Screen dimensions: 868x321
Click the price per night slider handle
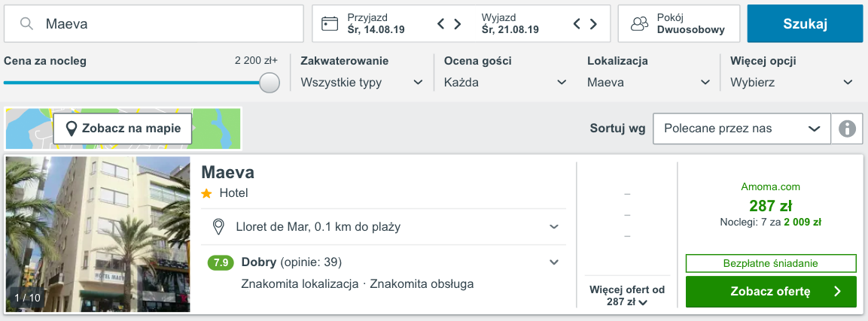(x=270, y=83)
